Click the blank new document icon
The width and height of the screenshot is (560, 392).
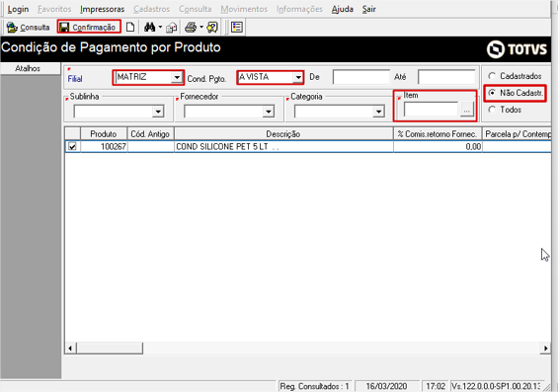pos(130,27)
